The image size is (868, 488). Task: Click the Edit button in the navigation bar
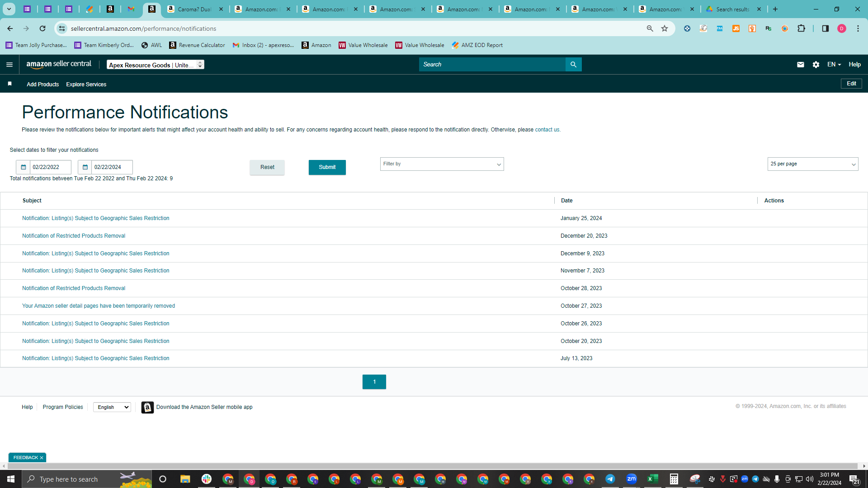tap(851, 84)
